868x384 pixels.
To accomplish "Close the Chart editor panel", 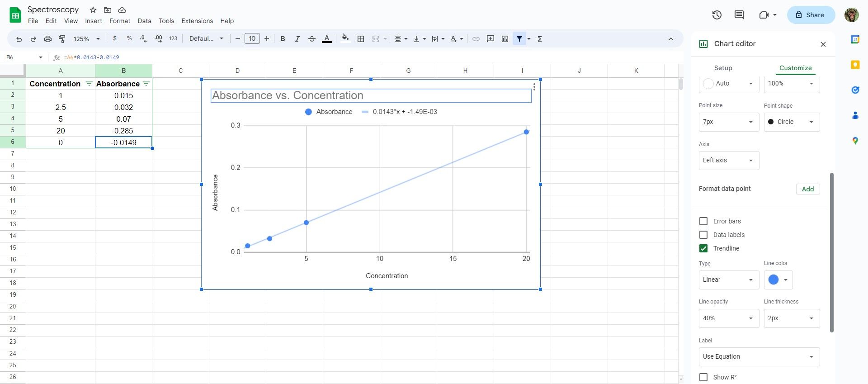I will pyautogui.click(x=823, y=44).
